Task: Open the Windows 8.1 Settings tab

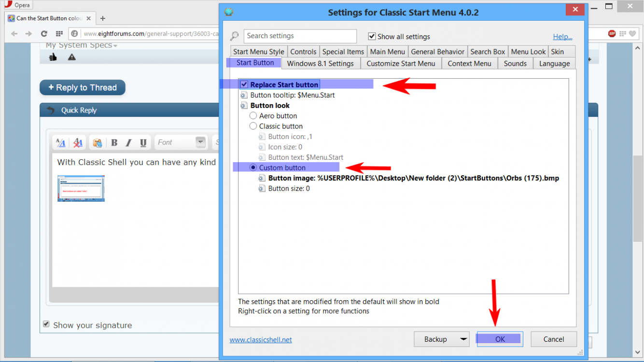Action: (321, 63)
